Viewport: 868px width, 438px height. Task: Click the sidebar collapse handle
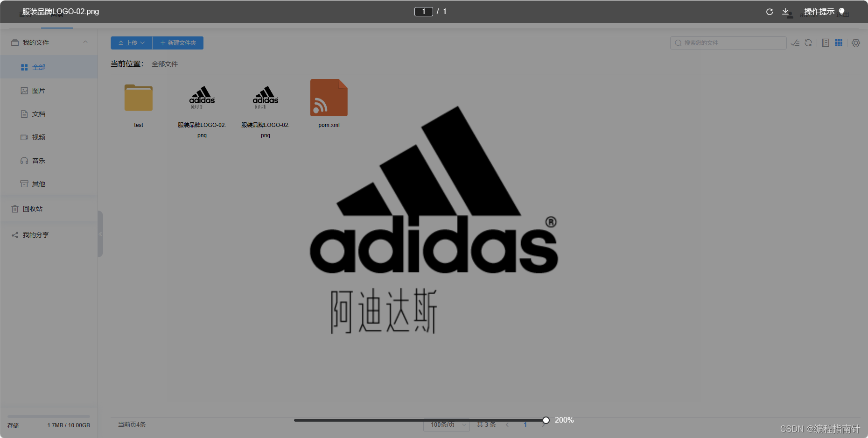coord(100,234)
